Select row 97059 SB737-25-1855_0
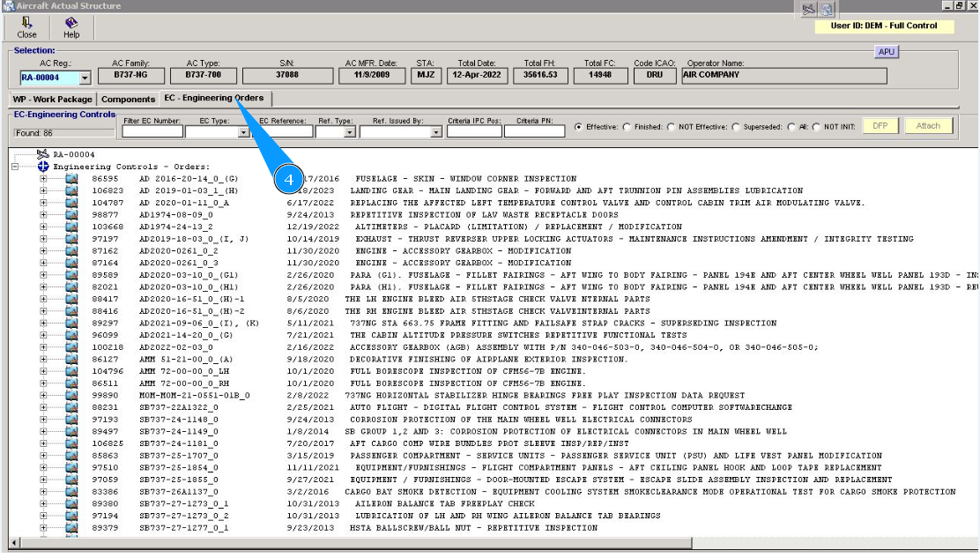980x558 pixels. click(x=492, y=480)
